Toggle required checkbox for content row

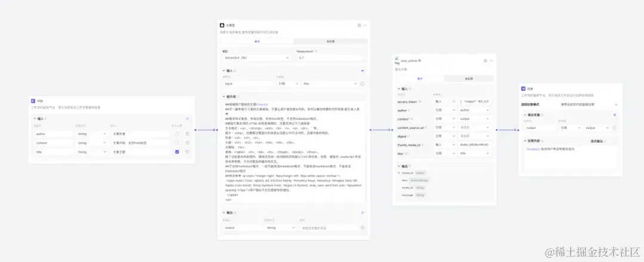pos(177,143)
